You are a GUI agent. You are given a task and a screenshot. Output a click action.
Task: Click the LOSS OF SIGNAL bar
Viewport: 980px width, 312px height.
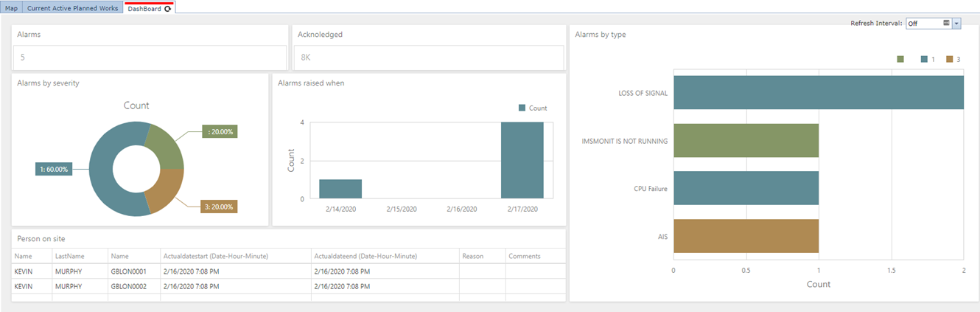818,93
